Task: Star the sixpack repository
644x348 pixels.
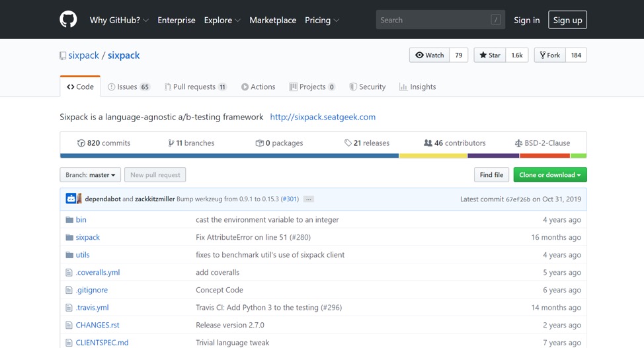Action: (490, 55)
